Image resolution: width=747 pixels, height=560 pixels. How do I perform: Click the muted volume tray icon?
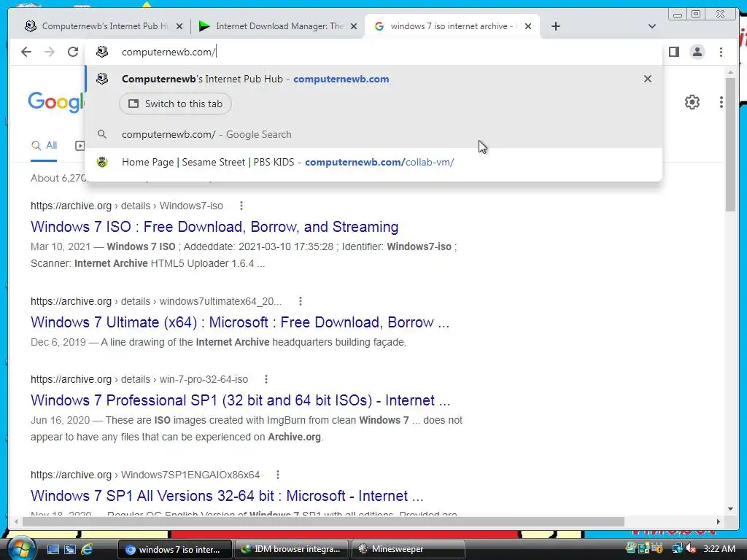[691, 549]
